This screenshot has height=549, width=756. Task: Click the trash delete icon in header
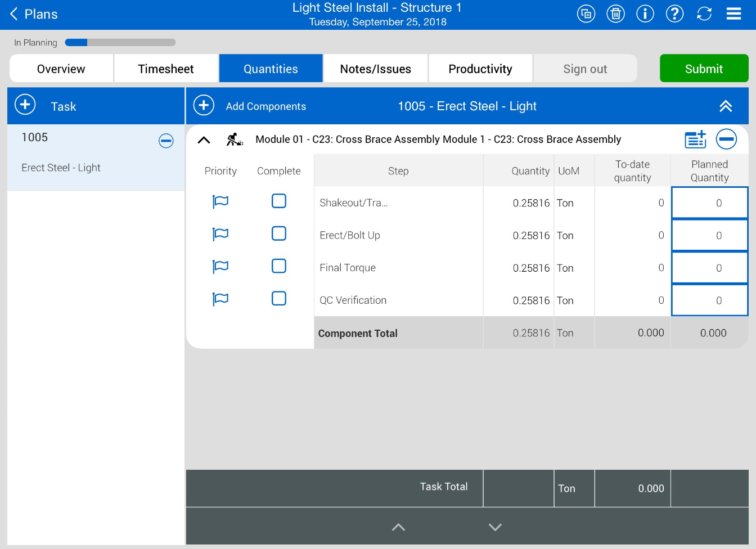[x=615, y=13]
